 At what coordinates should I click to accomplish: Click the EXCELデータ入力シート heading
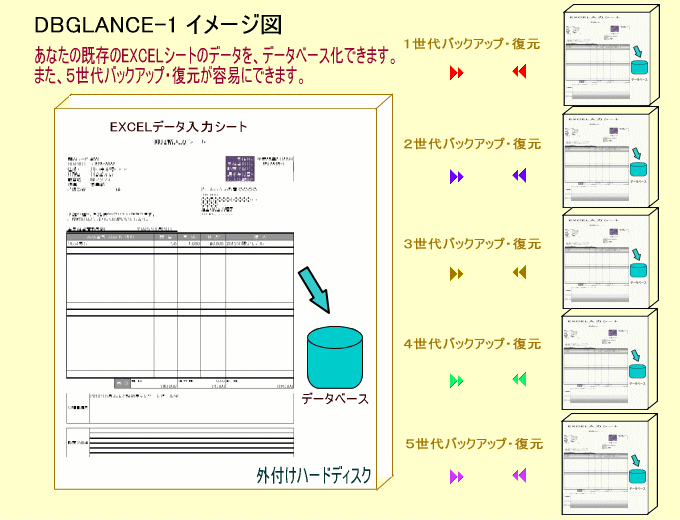(x=179, y=127)
